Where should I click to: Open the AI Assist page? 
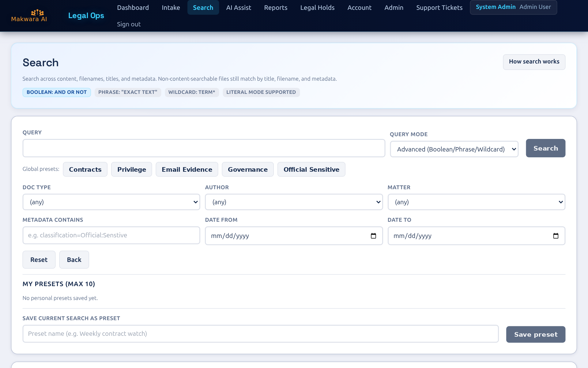[x=239, y=8]
